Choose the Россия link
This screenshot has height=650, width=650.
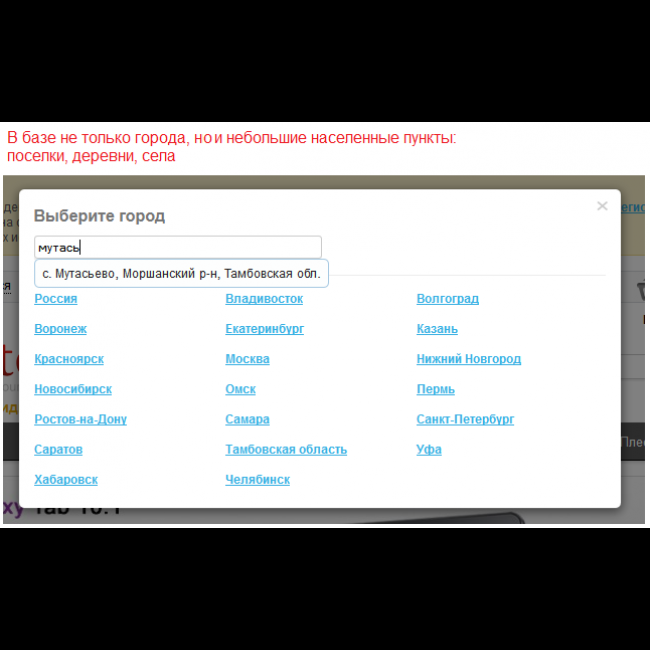click(56, 299)
